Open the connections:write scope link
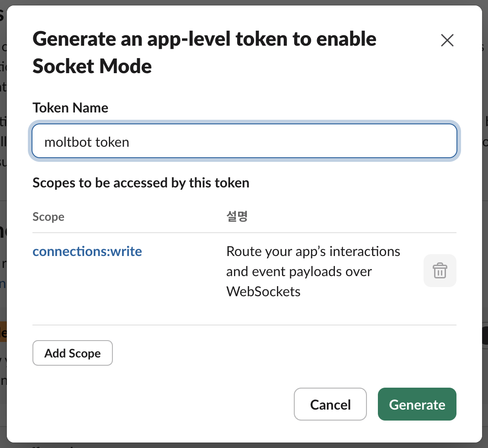 tap(87, 251)
